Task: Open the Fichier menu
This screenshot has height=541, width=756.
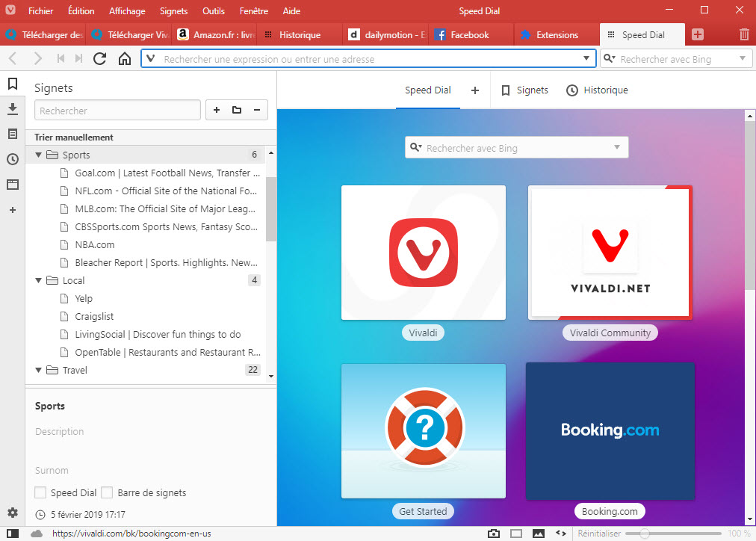Action: click(40, 10)
